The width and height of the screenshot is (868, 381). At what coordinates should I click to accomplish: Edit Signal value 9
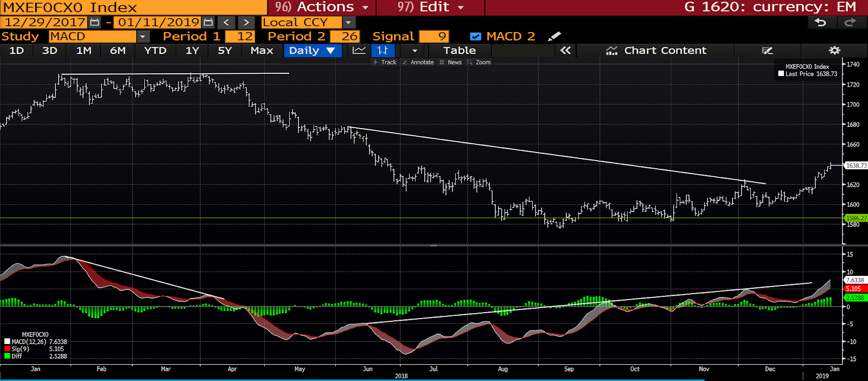434,36
